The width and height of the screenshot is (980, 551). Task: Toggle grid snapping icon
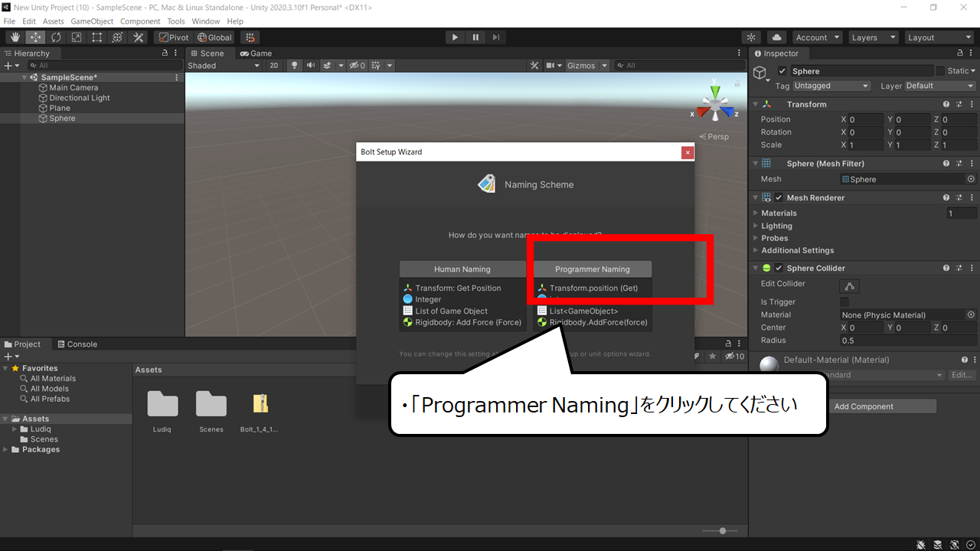coord(250,37)
